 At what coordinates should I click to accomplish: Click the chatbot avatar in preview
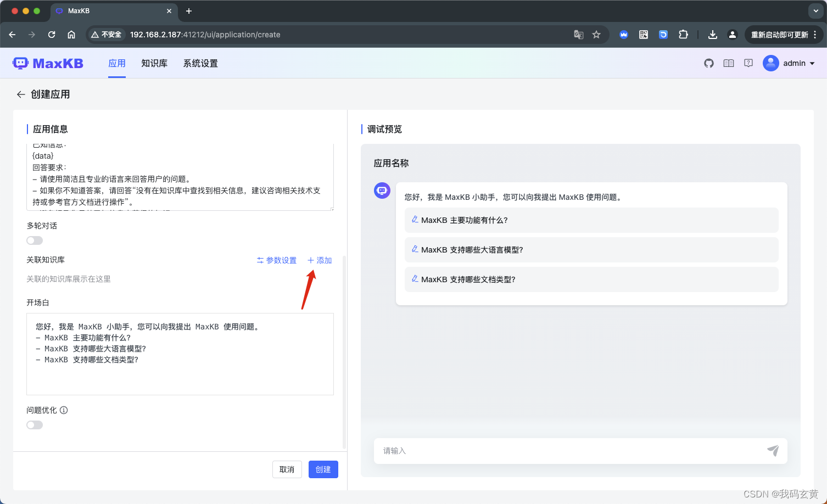pos(382,191)
